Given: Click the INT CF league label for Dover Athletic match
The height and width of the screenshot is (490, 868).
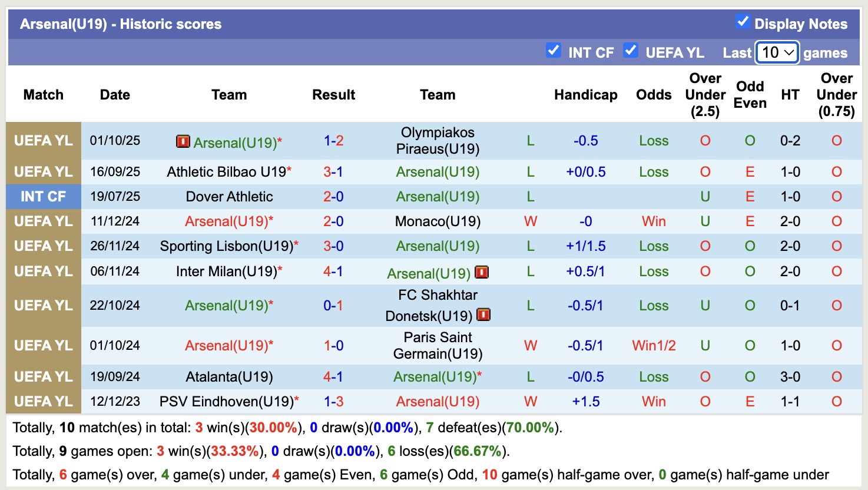Looking at the screenshot, I should tap(44, 197).
